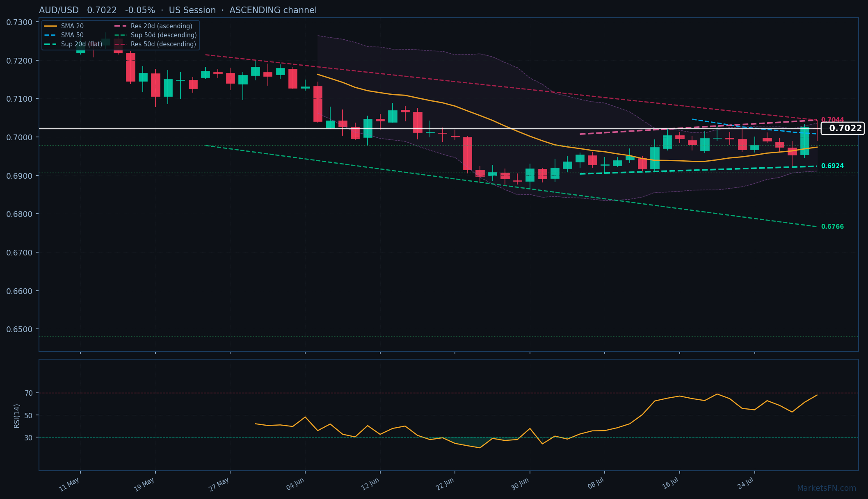Click the Res 20d (ascending) legend entry

pos(153,26)
